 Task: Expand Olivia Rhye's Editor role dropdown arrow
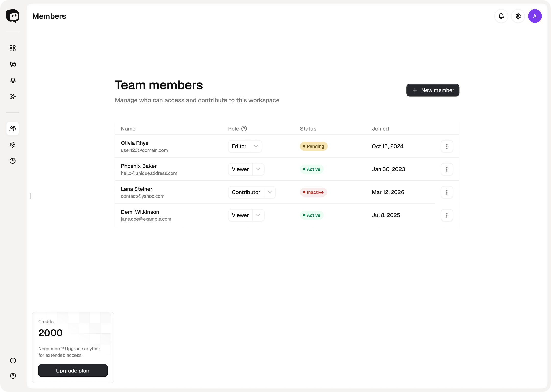[x=256, y=146]
